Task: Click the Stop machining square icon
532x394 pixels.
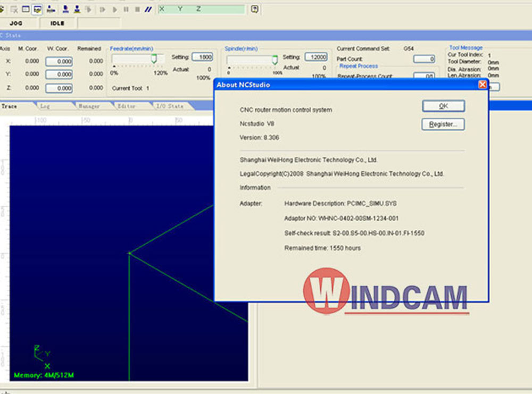Action: click(x=137, y=9)
